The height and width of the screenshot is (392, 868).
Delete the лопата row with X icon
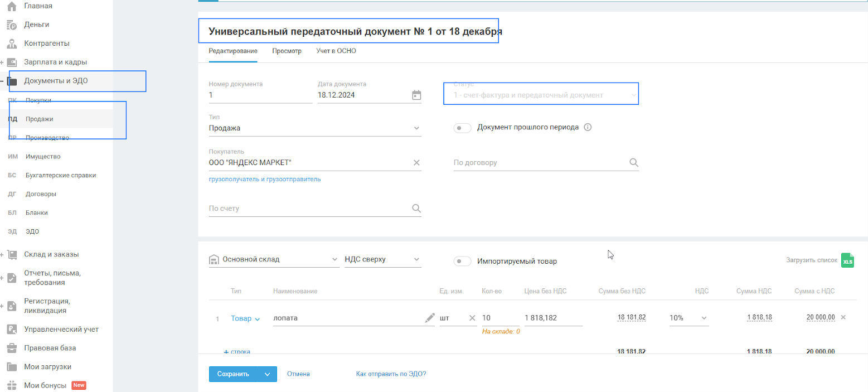pyautogui.click(x=843, y=317)
